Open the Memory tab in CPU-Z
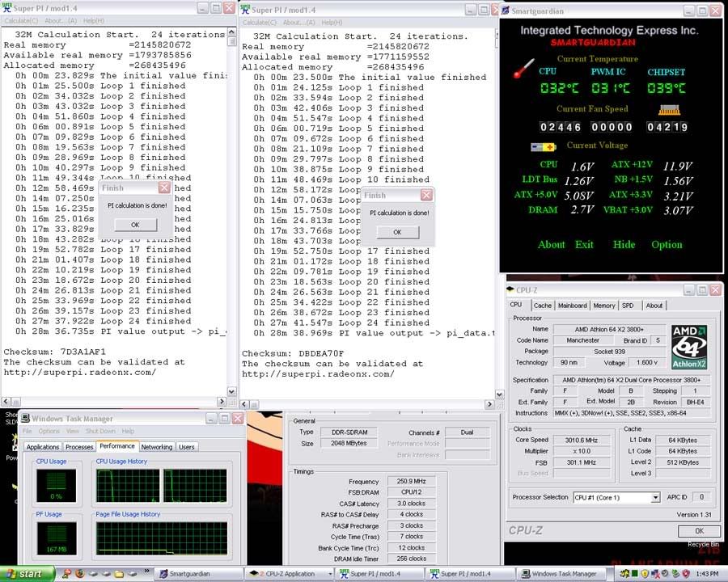The image size is (728, 582). 604,306
